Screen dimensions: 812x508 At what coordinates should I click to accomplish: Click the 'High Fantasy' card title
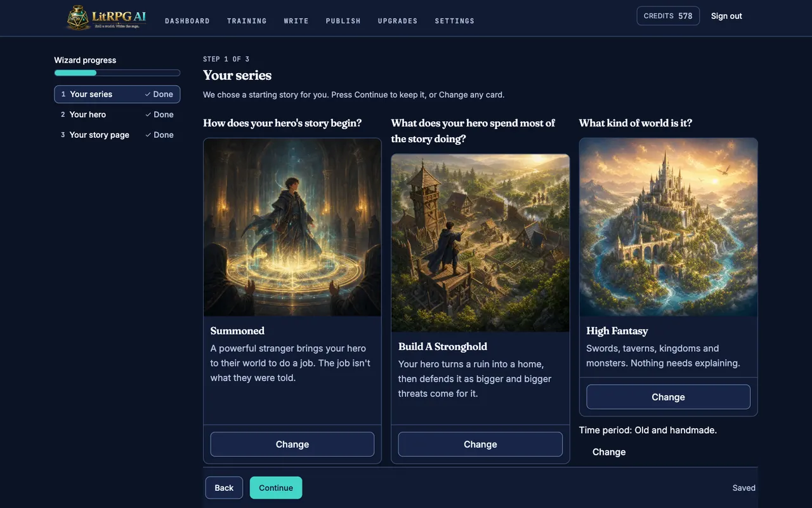pyautogui.click(x=617, y=331)
